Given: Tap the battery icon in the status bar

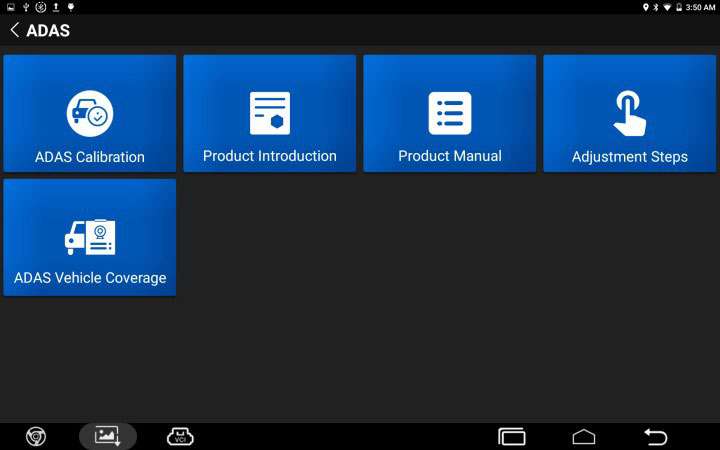Looking at the screenshot, I should tap(679, 7).
